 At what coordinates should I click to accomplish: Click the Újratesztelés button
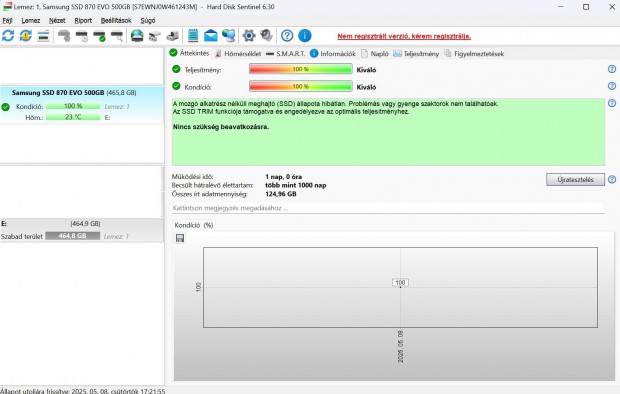point(575,180)
